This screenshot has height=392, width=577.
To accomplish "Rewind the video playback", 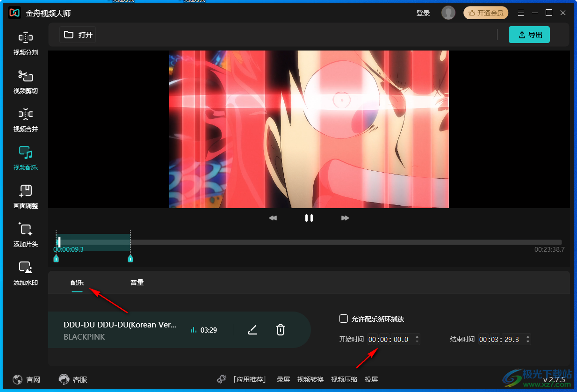I will click(x=273, y=218).
